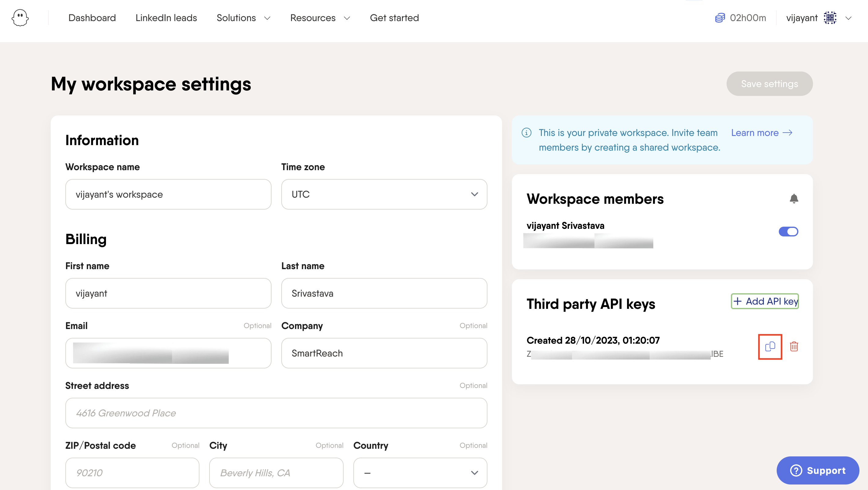
Task: Go to LinkedIn leads page
Action: pos(166,18)
